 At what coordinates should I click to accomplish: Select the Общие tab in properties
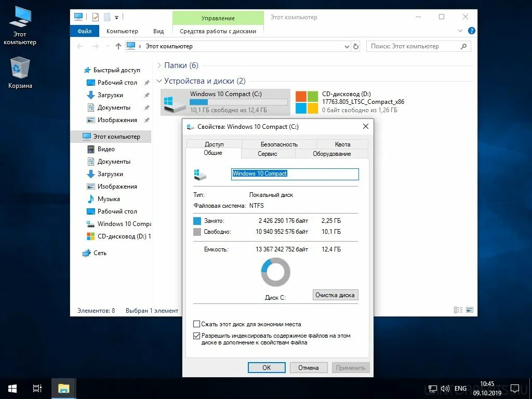tap(213, 153)
